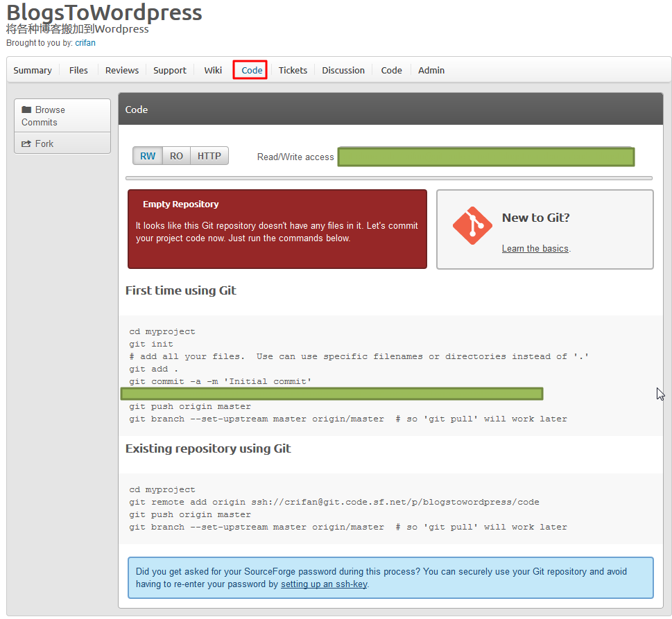
Task: Open the Summary tab
Action: 33,70
